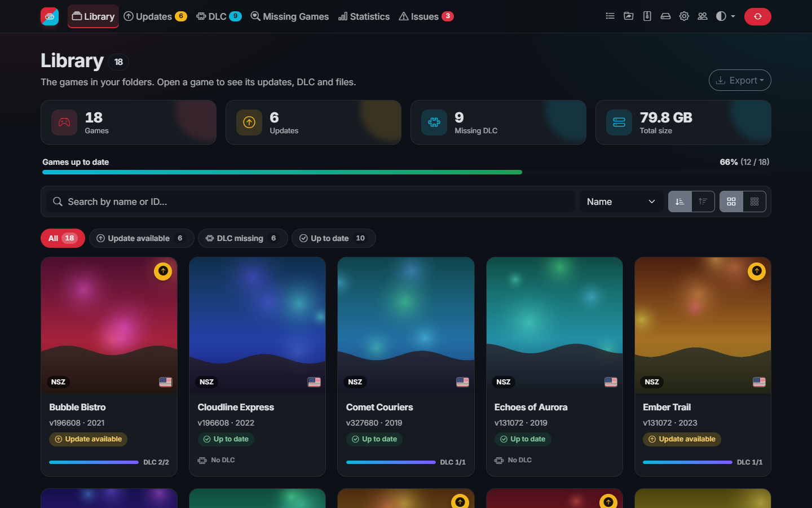812x508 pixels.
Task: Open the list icon in the top toolbar
Action: click(610, 16)
